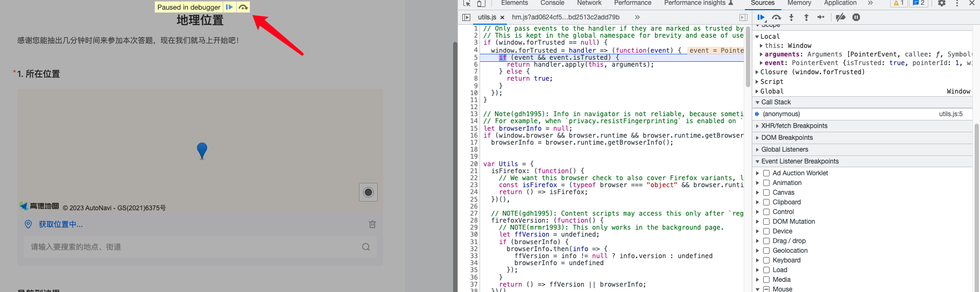Expand the 'this: Window' scope entry

761,46
